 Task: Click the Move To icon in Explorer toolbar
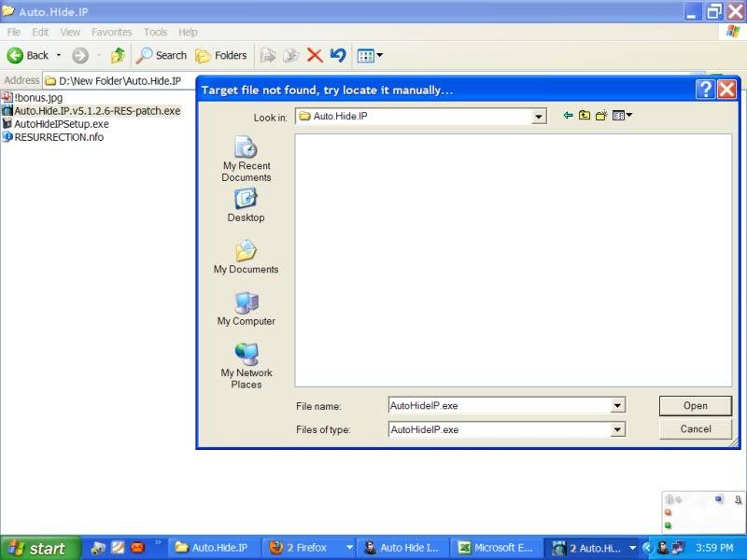coord(268,56)
